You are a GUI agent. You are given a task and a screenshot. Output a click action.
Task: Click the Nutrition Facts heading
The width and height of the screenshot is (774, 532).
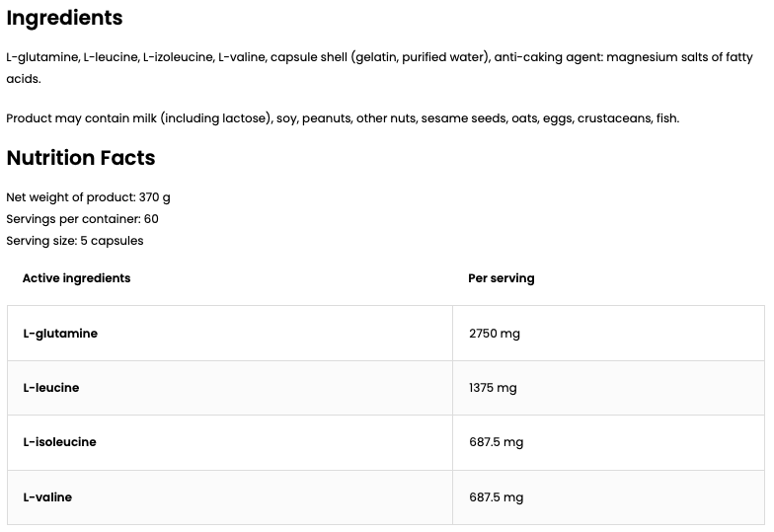[x=81, y=158]
